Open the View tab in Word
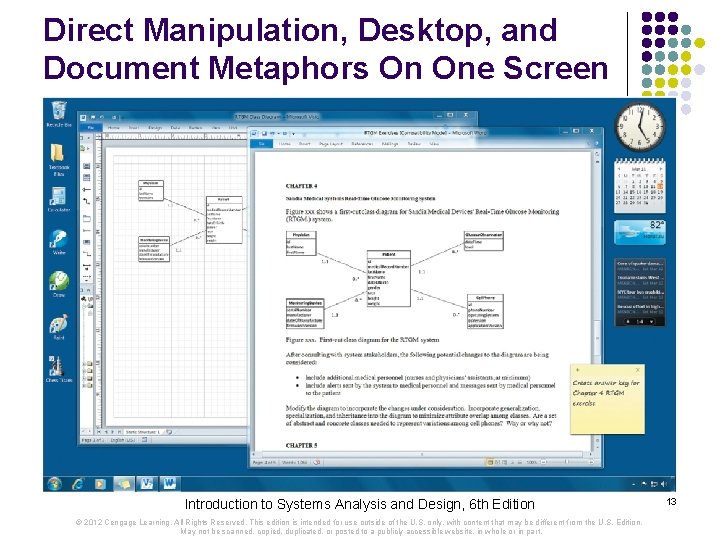This screenshot has height=540, width=720. coord(434,144)
